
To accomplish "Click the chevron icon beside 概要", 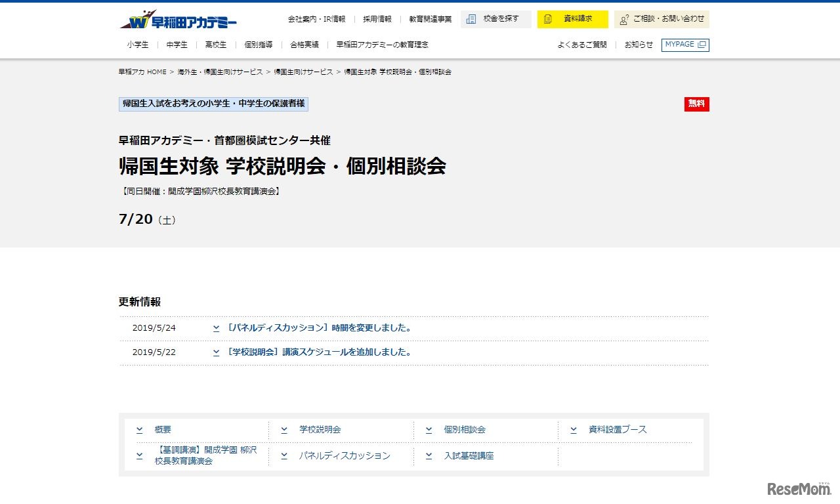I will tap(139, 430).
